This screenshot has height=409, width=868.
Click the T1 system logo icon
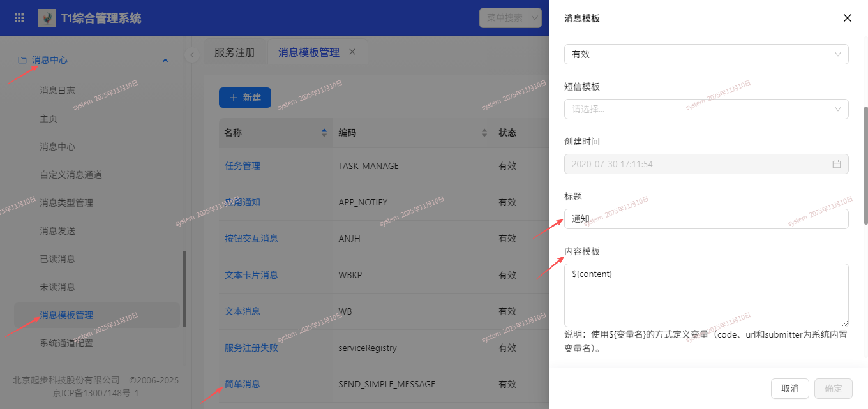pyautogui.click(x=47, y=18)
